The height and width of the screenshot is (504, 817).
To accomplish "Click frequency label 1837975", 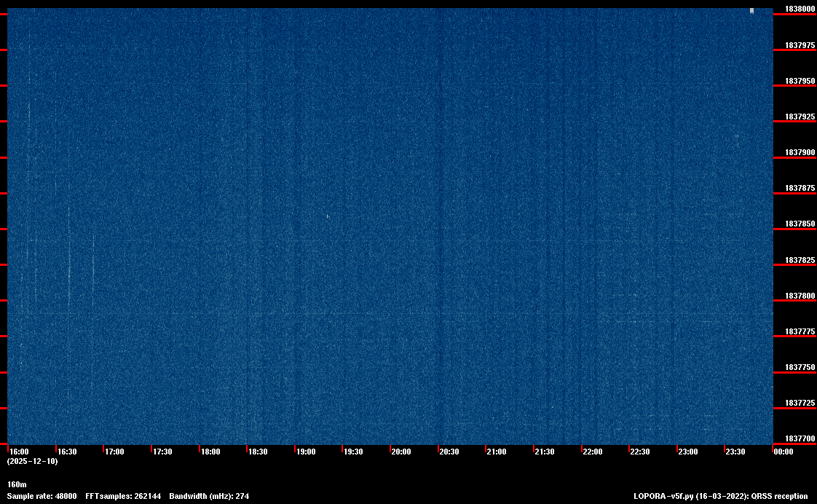I will coord(800,45).
